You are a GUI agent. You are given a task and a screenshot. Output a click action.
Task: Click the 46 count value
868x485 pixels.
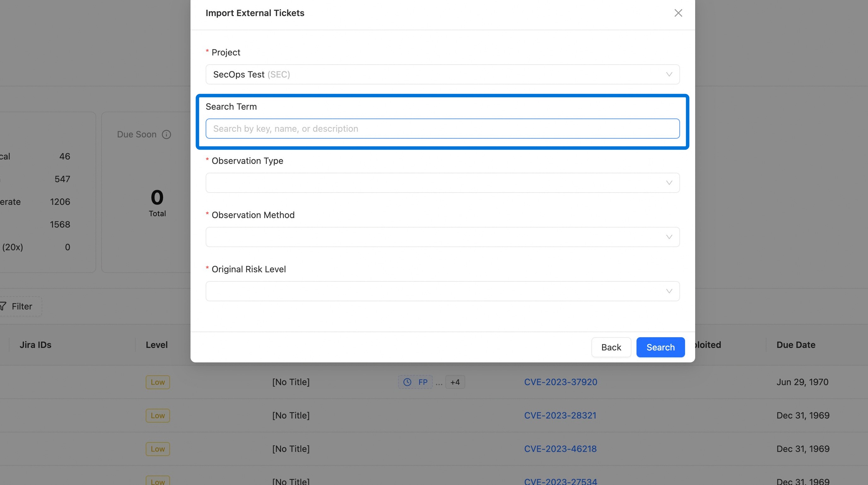coord(65,157)
